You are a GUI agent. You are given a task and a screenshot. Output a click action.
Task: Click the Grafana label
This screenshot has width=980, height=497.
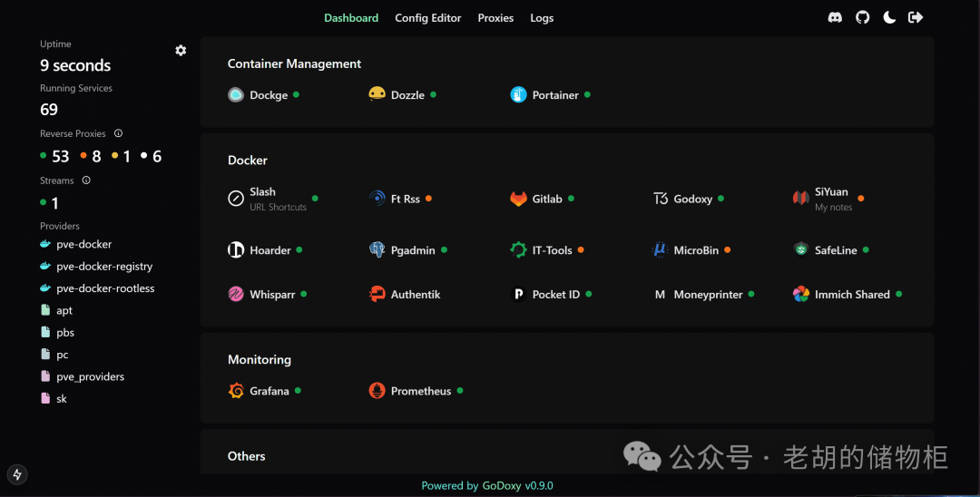click(269, 391)
